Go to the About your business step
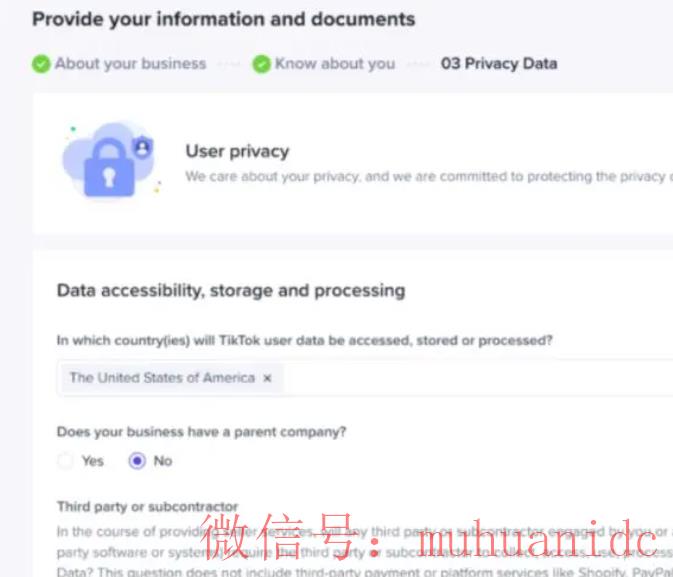 (130, 64)
